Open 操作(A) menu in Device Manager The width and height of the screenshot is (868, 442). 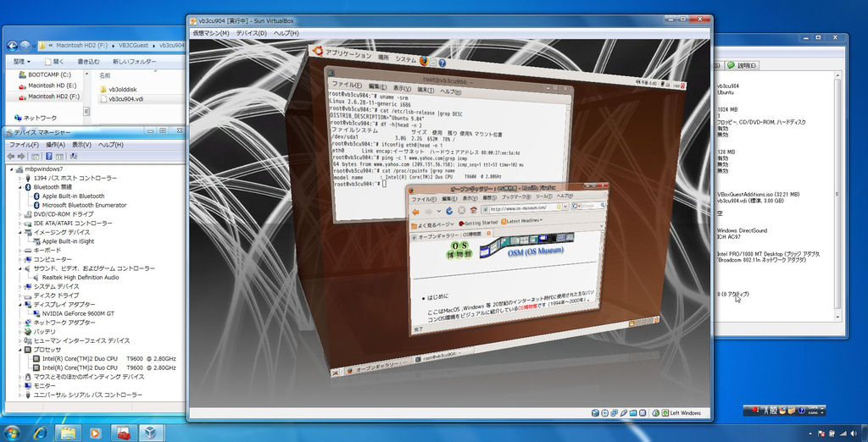point(55,145)
